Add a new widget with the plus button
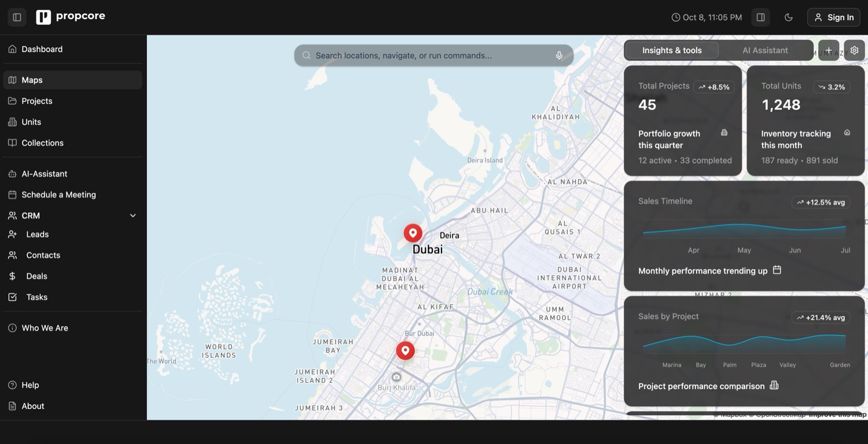This screenshot has height=444, width=868. [x=827, y=50]
